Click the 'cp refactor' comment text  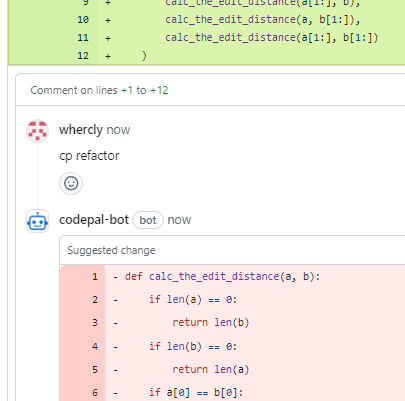(x=89, y=156)
